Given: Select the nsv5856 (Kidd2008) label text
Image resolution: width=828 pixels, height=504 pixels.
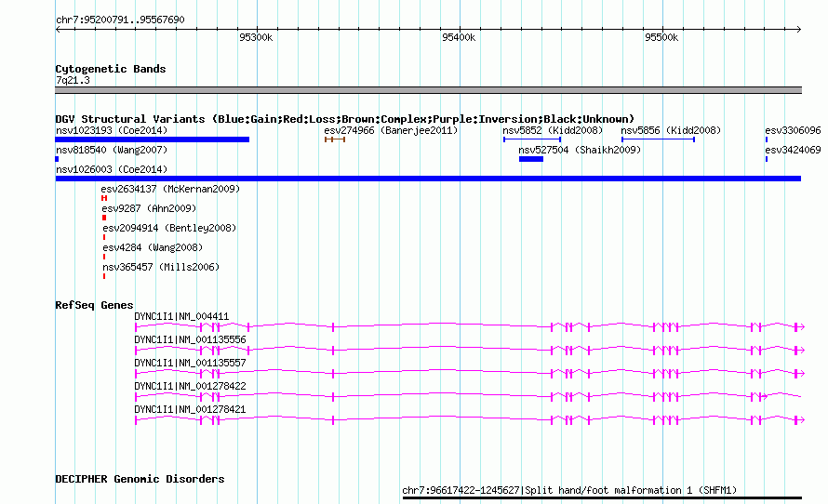Looking at the screenshot, I should point(671,130).
